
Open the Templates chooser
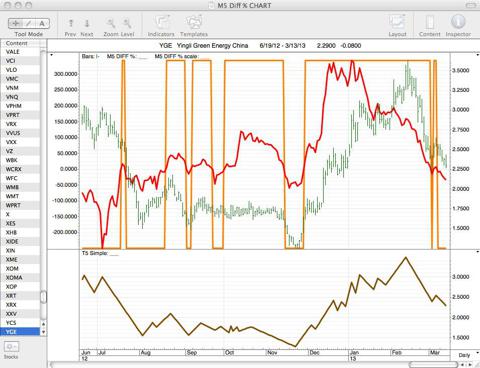[x=194, y=23]
